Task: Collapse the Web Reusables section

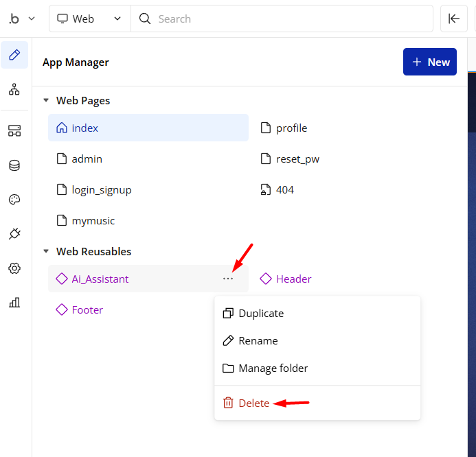Action: coord(46,252)
